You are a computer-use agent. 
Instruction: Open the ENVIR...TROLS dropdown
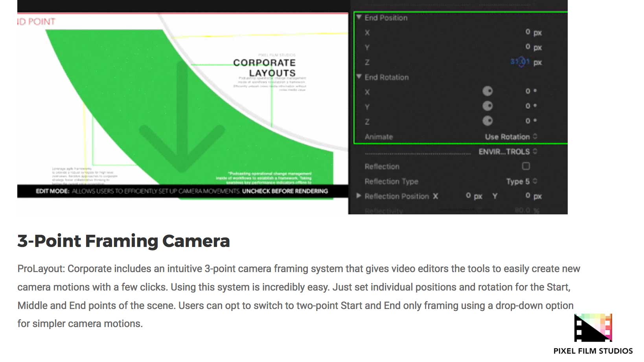508,152
